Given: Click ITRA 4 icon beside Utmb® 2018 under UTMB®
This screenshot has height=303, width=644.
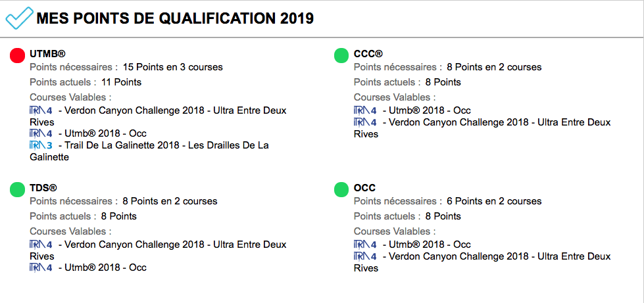Looking at the screenshot, I should 41,133.
